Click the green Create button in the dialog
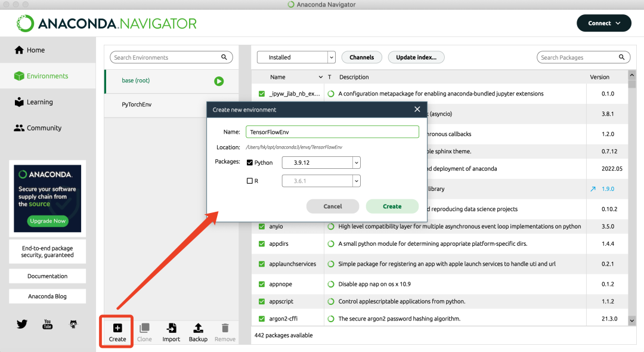The image size is (644, 352). click(392, 206)
